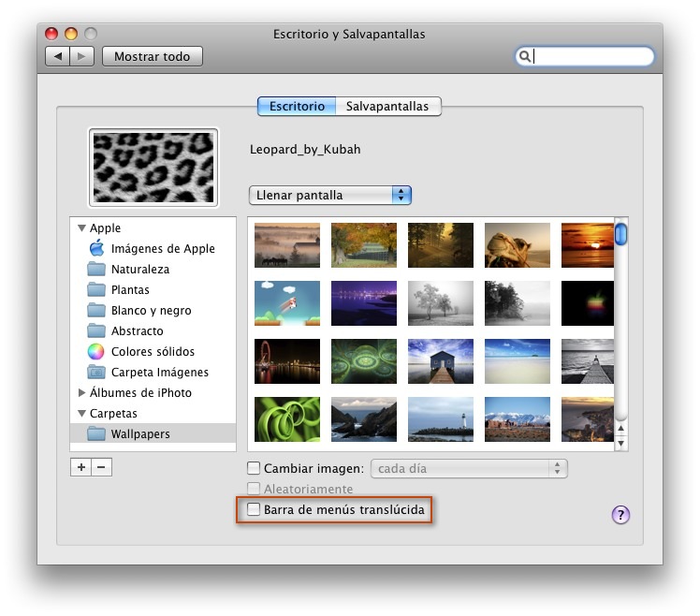Choose the Ferris wheel night city wallpaper
The image size is (700, 616).
(x=287, y=361)
